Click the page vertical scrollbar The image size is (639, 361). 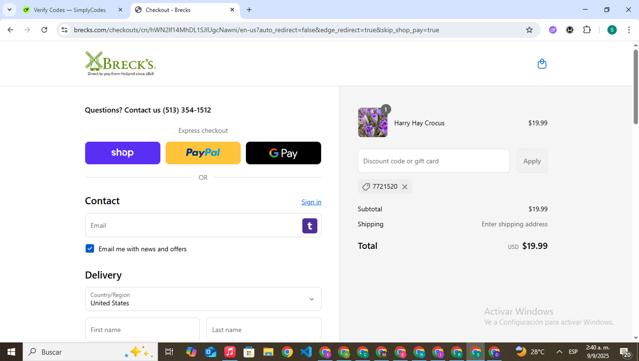tap(635, 86)
